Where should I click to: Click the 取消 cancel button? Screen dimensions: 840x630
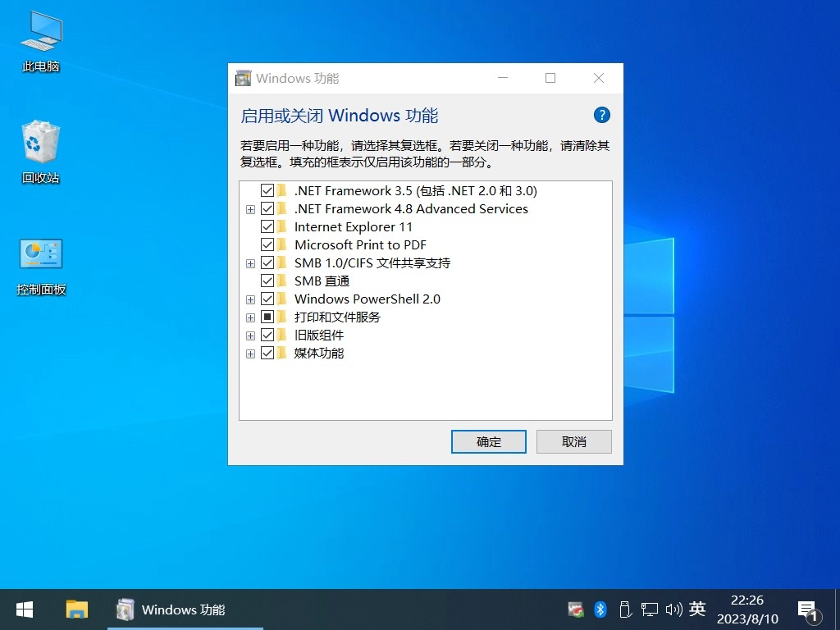point(573,441)
